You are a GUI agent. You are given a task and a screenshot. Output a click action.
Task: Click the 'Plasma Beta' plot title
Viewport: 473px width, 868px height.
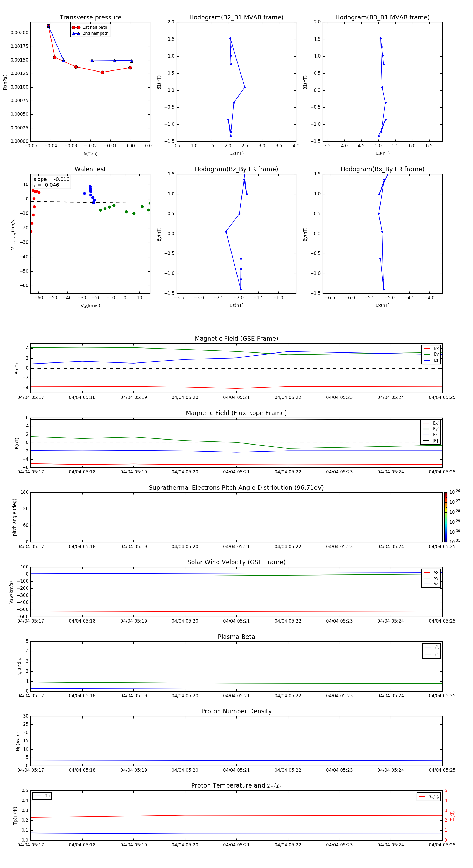pos(236,637)
